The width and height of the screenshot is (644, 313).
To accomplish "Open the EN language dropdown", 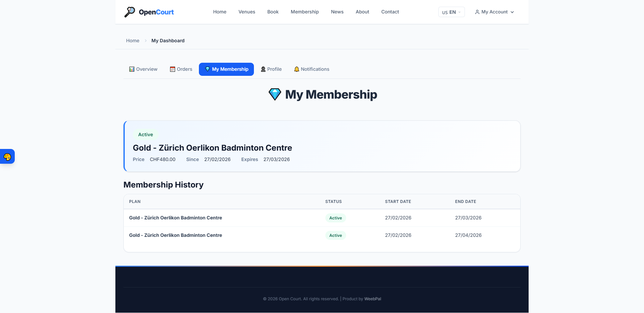I will pos(451,12).
